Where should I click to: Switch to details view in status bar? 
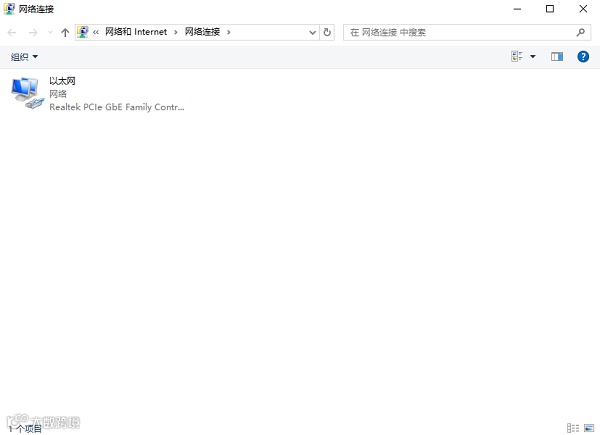point(572,428)
